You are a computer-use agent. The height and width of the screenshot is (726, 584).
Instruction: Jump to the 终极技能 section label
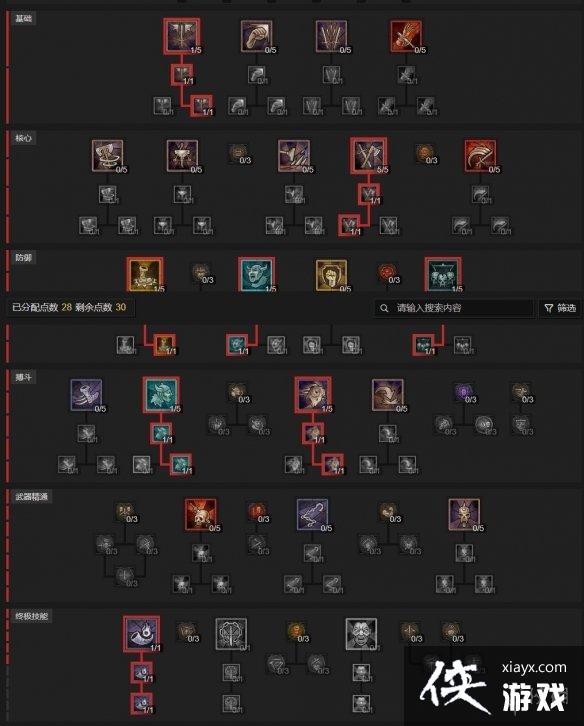pyautogui.click(x=31, y=616)
